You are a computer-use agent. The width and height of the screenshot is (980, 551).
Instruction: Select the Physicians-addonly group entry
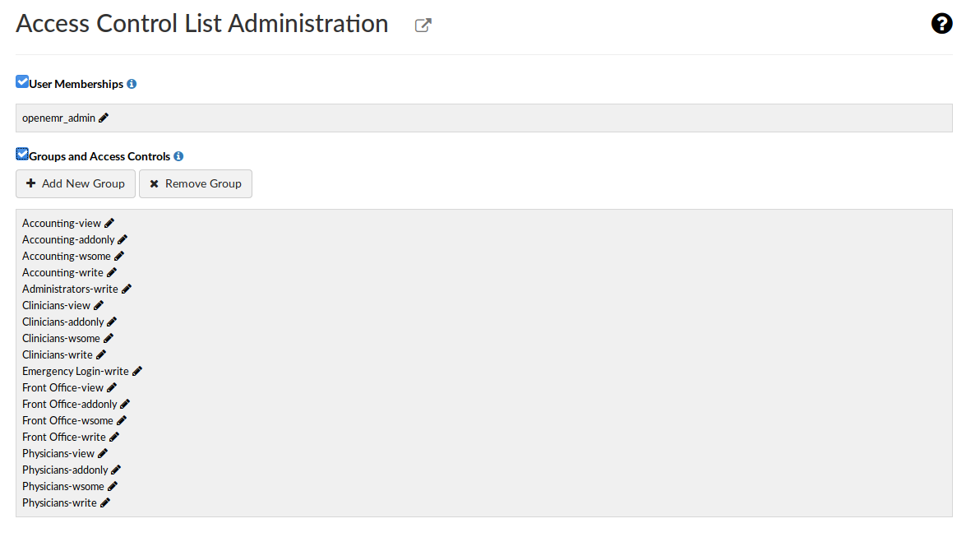(x=65, y=470)
